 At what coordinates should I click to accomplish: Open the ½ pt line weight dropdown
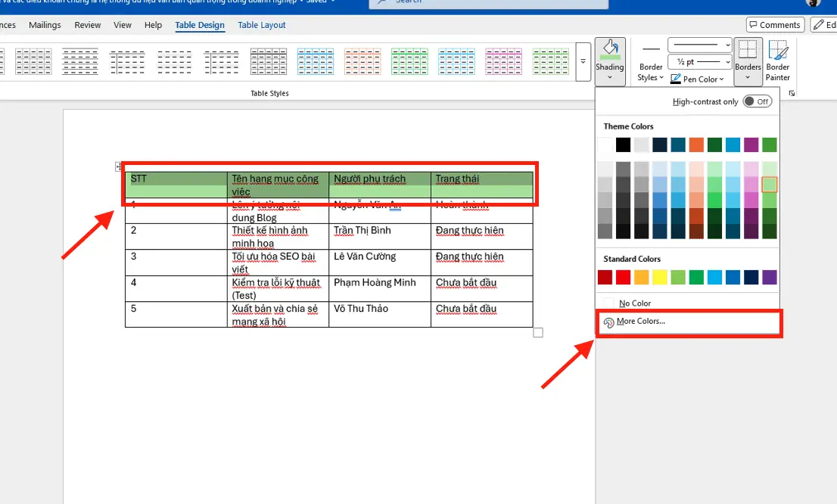[x=699, y=62]
